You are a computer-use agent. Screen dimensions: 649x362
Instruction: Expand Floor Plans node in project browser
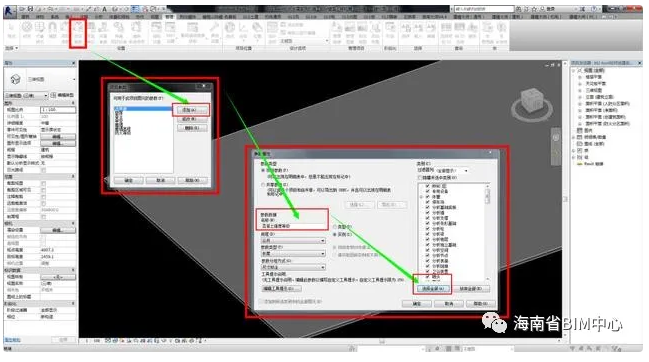pyautogui.click(x=580, y=77)
